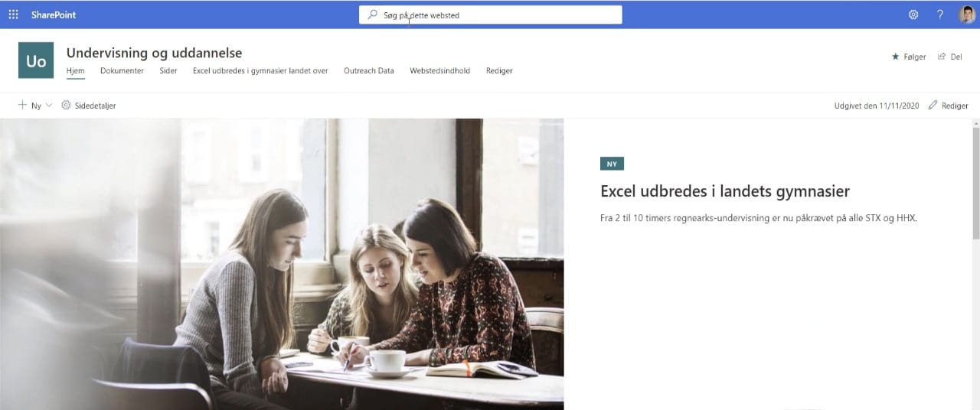Click the Uo site logo
980x410 pixels.
36,60
